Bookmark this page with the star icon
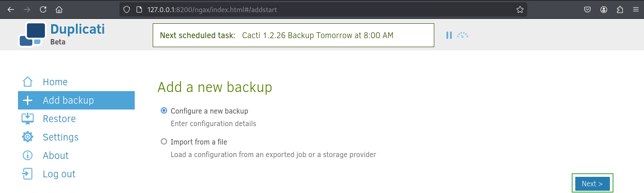This screenshot has height=193, width=644. pyautogui.click(x=520, y=9)
